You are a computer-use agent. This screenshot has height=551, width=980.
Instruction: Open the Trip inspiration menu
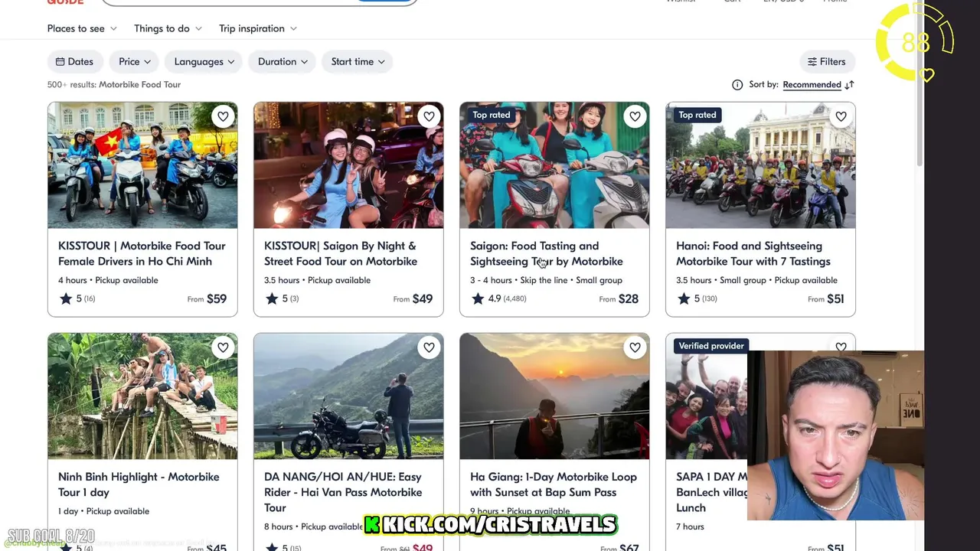(258, 28)
